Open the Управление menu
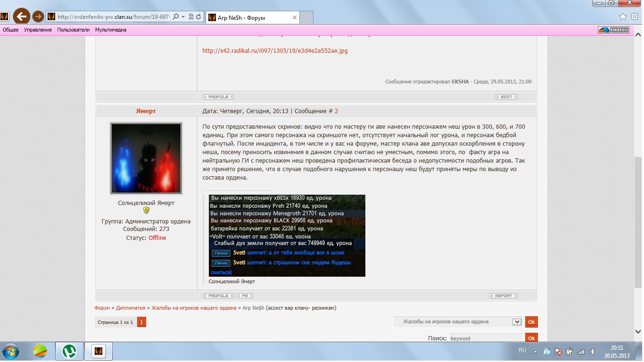The image size is (644, 362). [38, 30]
